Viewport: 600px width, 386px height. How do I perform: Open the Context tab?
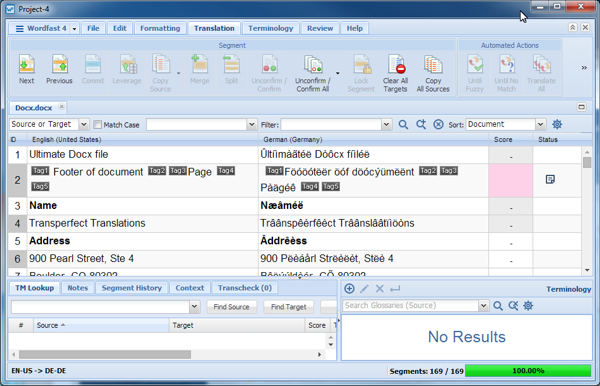[x=189, y=288]
